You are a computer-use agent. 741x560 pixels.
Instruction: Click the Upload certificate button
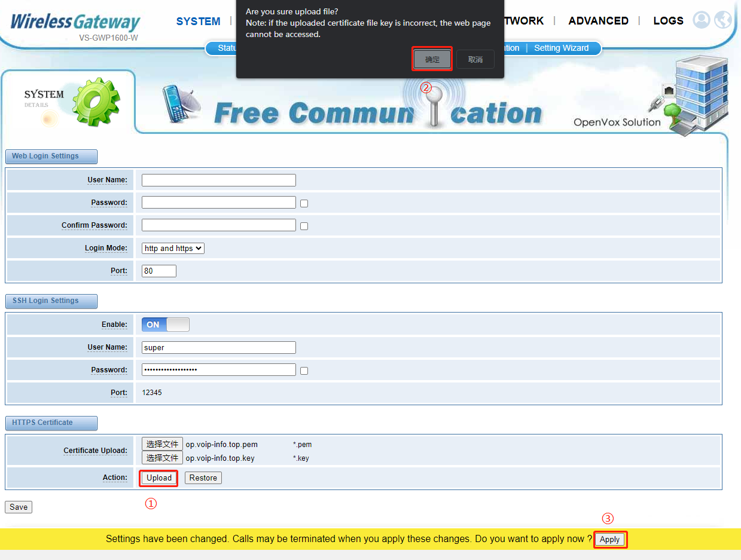[x=159, y=478]
